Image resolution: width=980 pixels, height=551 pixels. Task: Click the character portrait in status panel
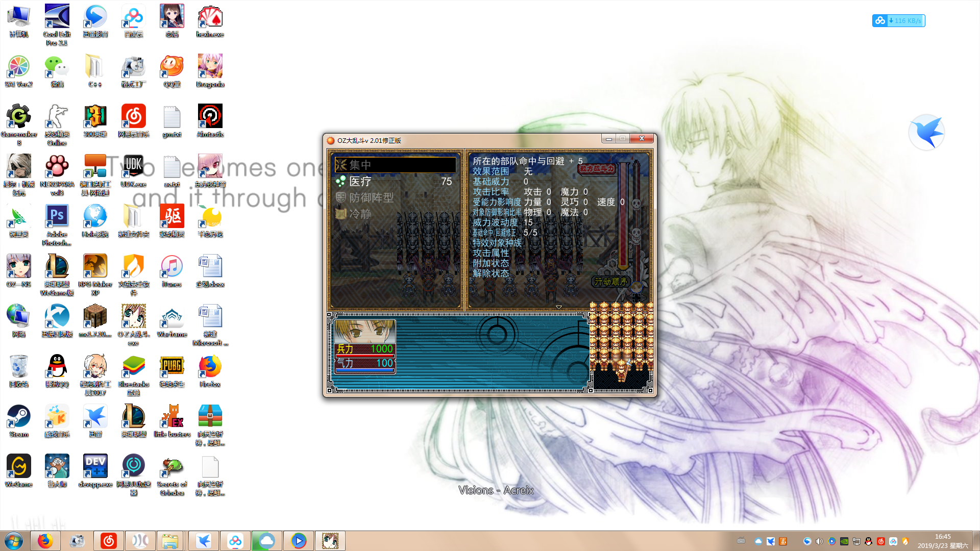[364, 331]
